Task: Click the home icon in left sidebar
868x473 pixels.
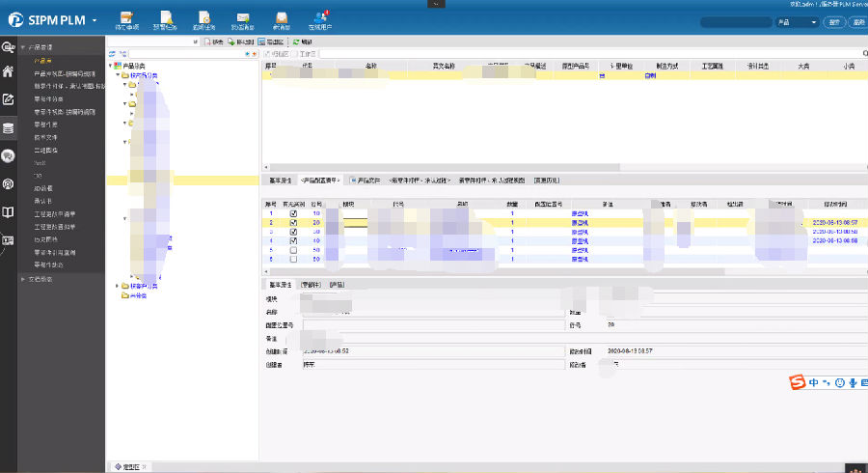Action: [9, 71]
